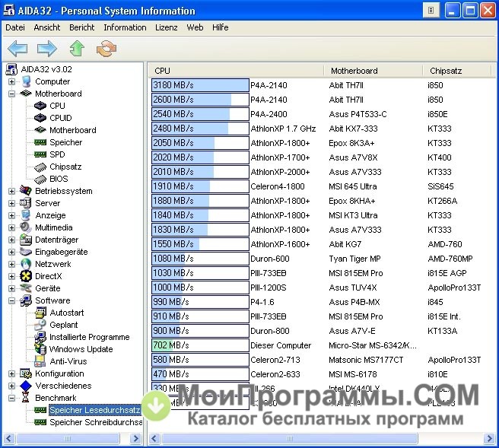Click the Forward arrow toolbar icon
The image size is (499, 448).
click(x=47, y=49)
